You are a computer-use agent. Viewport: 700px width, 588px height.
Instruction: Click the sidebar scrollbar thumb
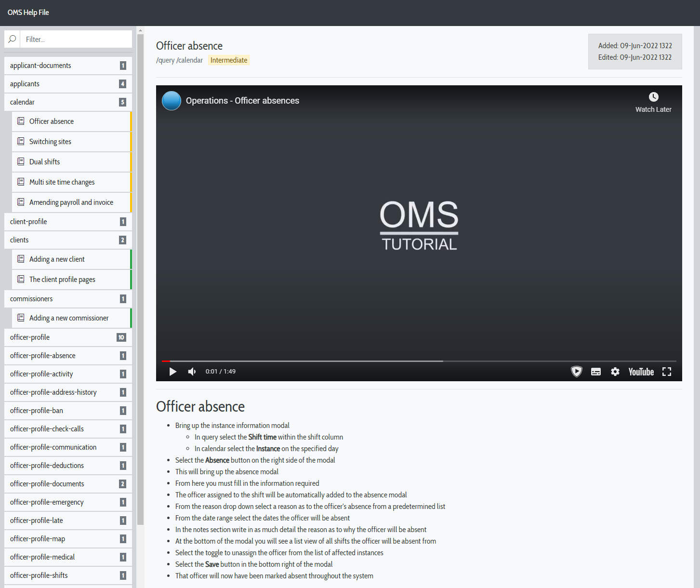point(140,280)
